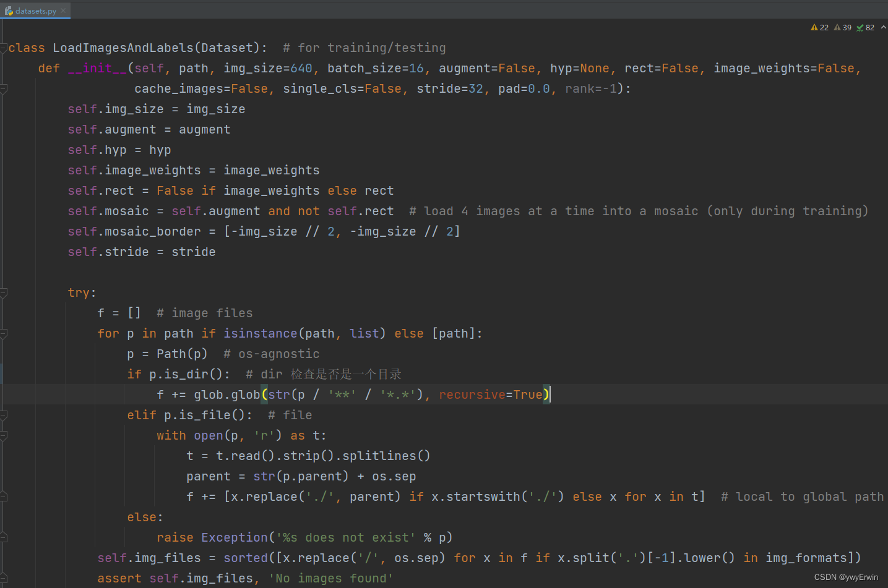Screen dimensions: 888x588
Task: Click 't.read().strip().splitlines()' call
Action: [324, 456]
